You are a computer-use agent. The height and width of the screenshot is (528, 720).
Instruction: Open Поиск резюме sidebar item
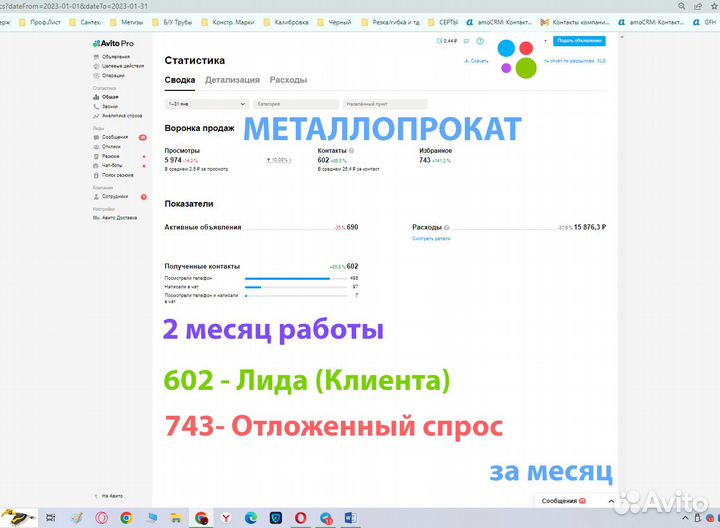point(113,175)
